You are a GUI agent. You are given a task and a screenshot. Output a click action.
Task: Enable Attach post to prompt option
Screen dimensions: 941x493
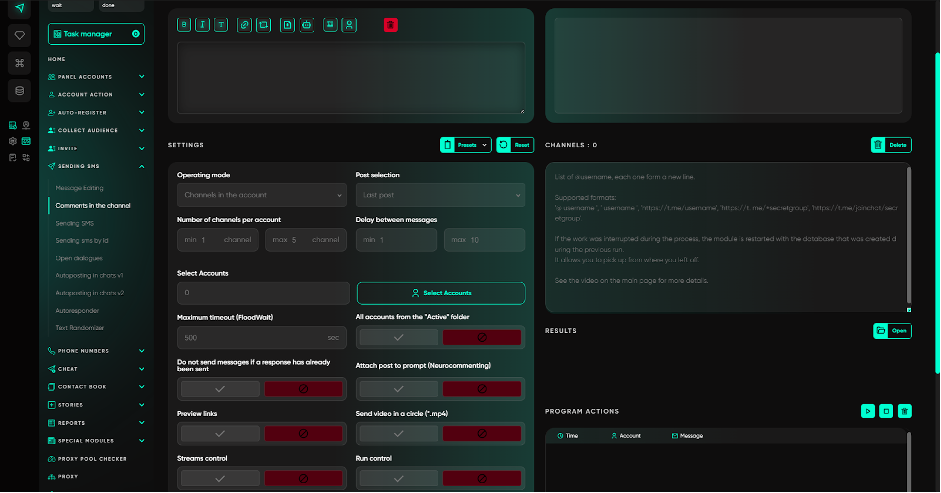coord(398,389)
